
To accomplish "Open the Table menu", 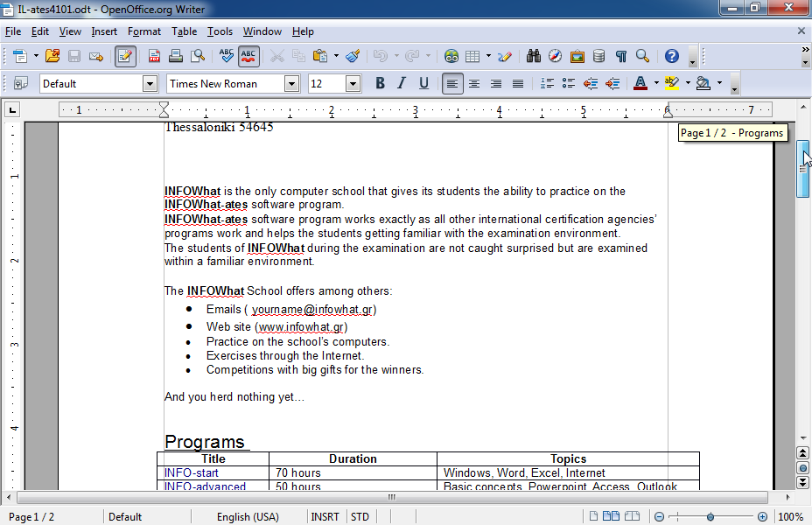I will pyautogui.click(x=185, y=31).
